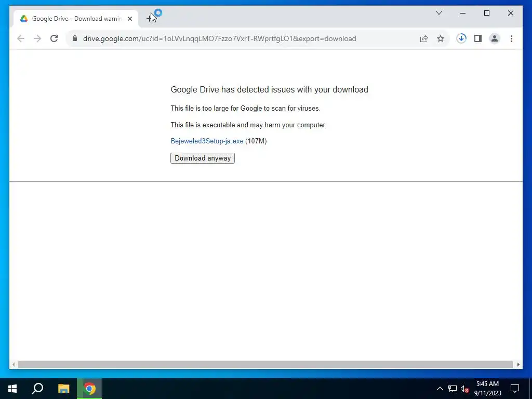Expand the tab search chevron
Image resolution: width=532 pixels, height=399 pixels.
click(438, 13)
